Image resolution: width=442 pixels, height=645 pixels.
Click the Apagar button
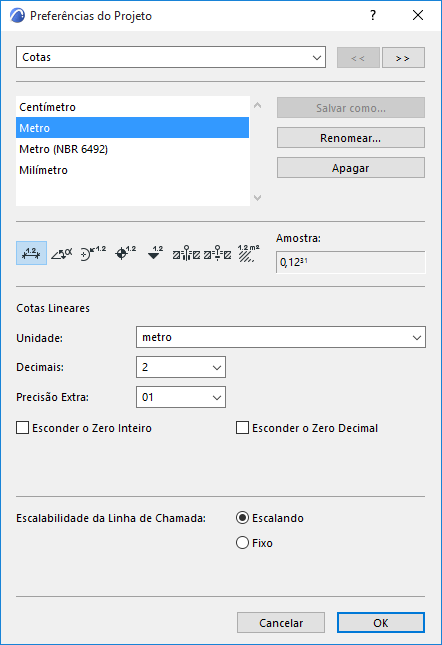point(351,168)
